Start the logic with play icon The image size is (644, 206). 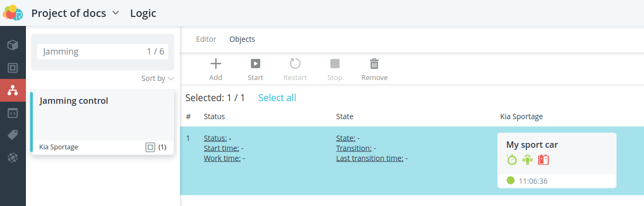256,69
